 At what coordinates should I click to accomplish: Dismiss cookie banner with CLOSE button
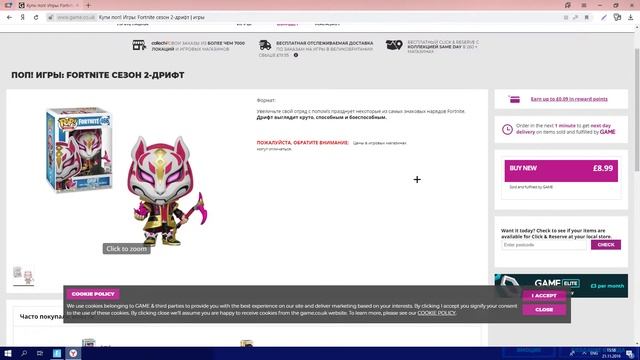[x=544, y=310]
